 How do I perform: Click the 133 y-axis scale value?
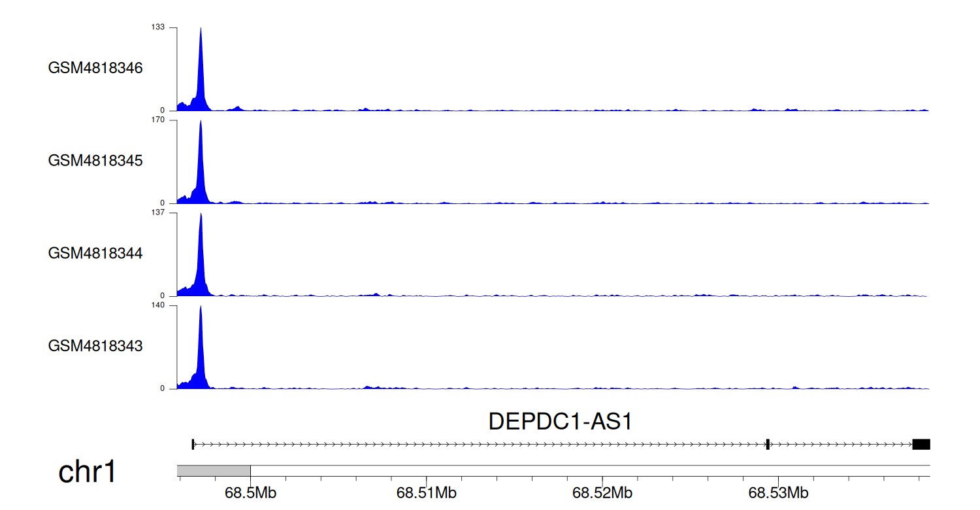point(158,27)
